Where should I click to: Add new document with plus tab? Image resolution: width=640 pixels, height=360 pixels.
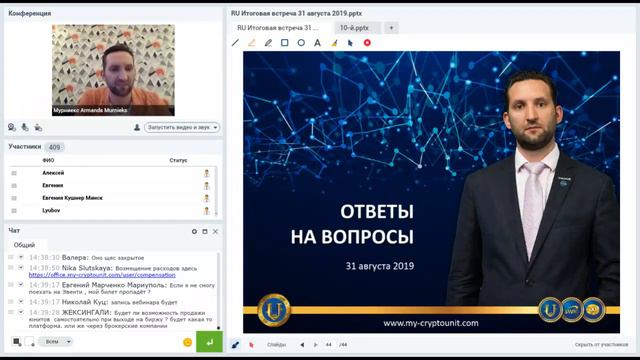(391, 28)
